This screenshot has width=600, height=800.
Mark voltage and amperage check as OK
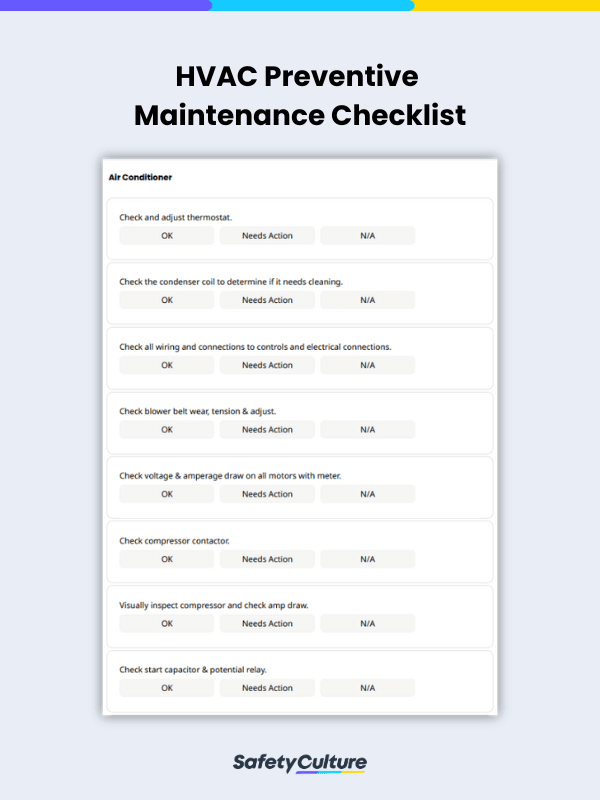166,493
